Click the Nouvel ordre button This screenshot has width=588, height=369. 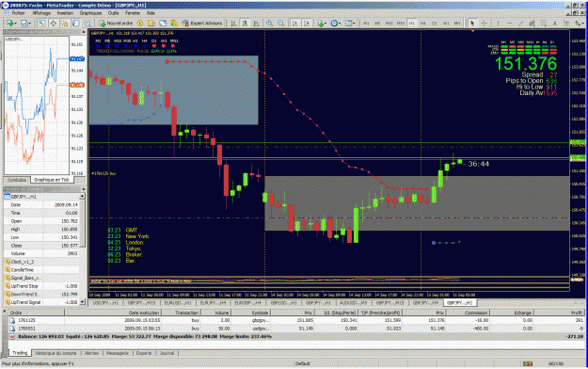(116, 24)
